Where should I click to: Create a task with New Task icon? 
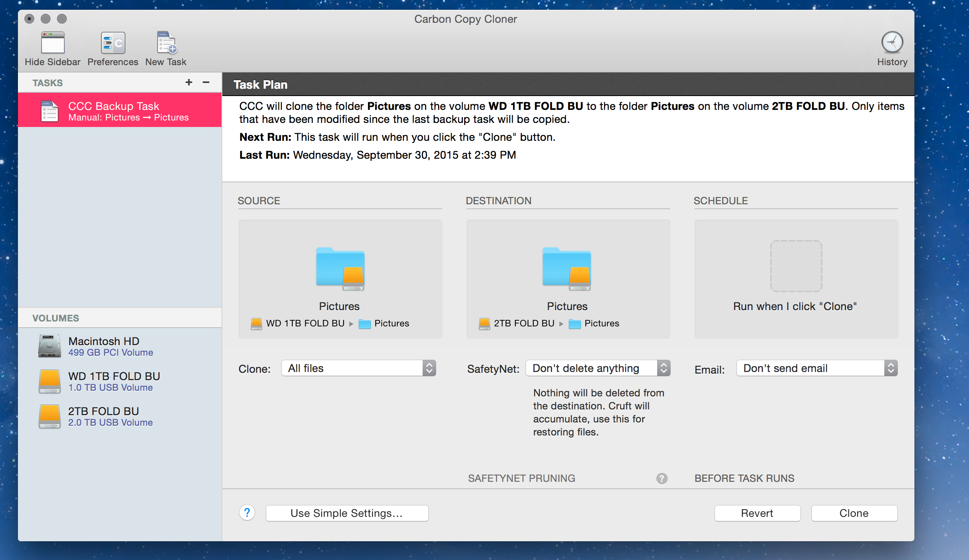coord(167,43)
